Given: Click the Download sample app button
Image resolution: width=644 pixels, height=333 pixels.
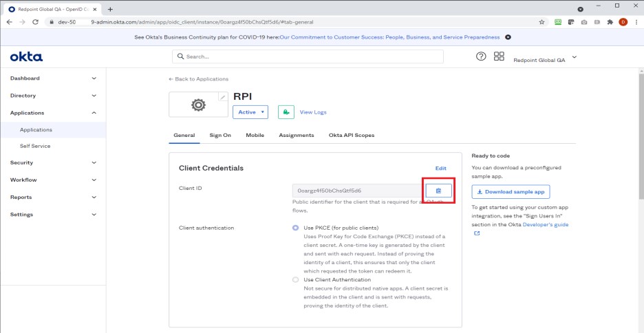Looking at the screenshot, I should coord(510,192).
